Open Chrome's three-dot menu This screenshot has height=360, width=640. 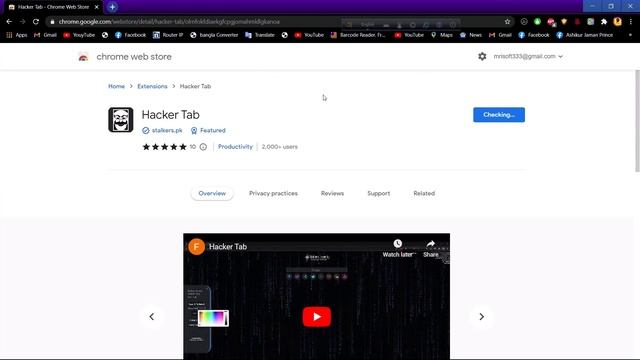pos(631,22)
